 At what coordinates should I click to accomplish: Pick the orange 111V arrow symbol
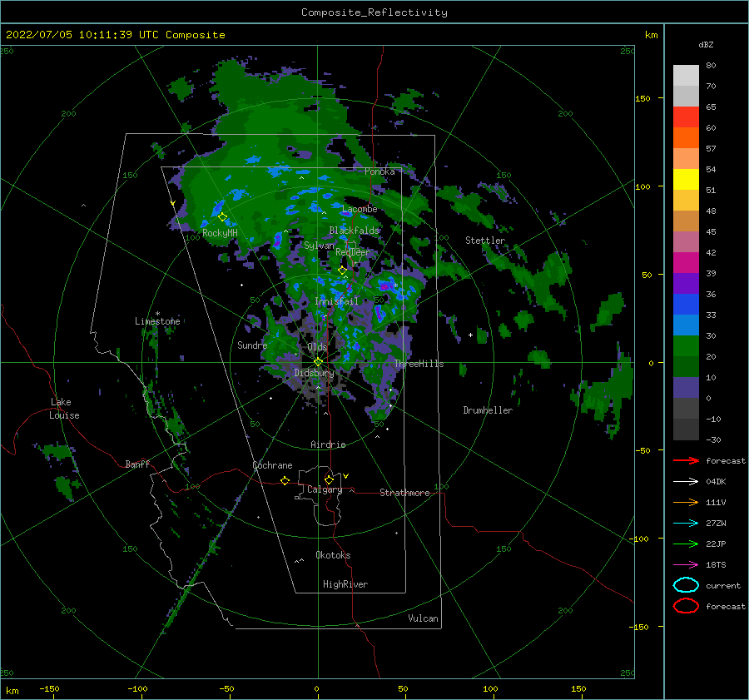tap(686, 502)
